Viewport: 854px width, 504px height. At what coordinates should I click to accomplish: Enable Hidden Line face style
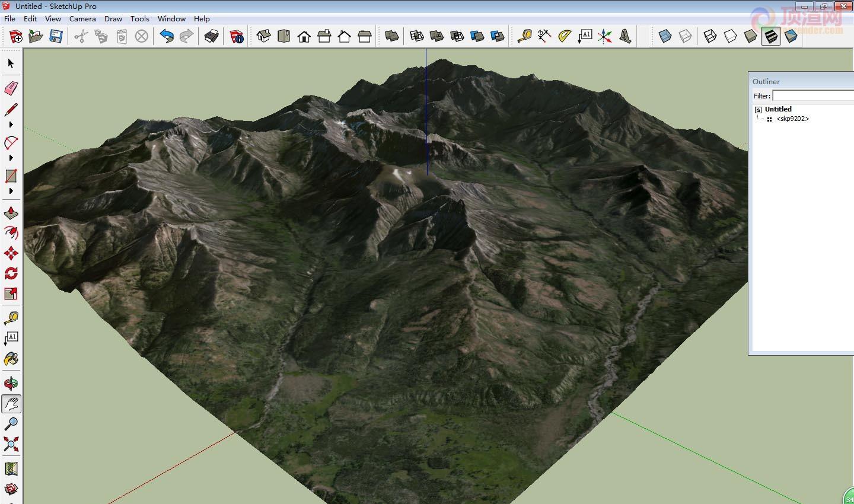coord(731,37)
